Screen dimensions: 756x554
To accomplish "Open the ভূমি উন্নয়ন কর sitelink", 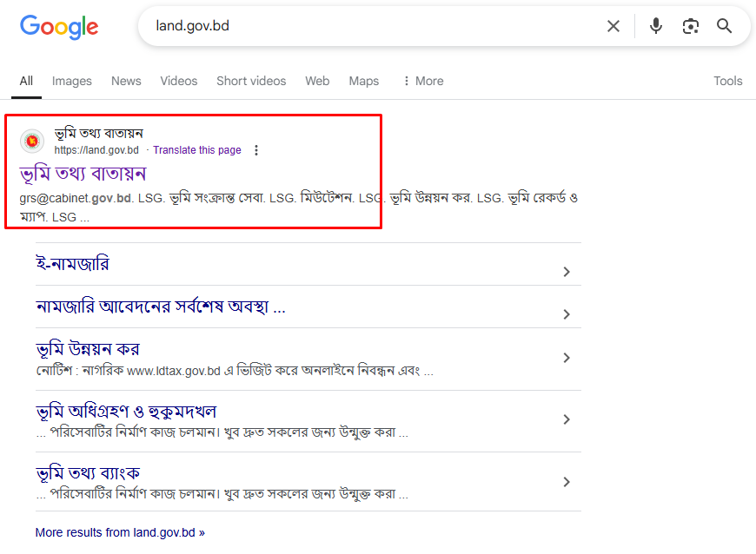I will coord(88,349).
